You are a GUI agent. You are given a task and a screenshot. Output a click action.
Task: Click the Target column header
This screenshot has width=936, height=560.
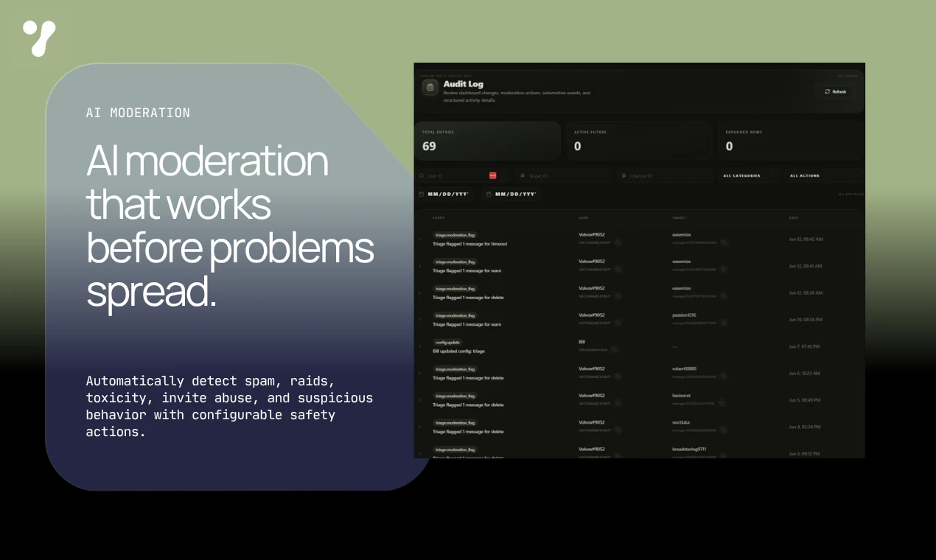(x=679, y=218)
